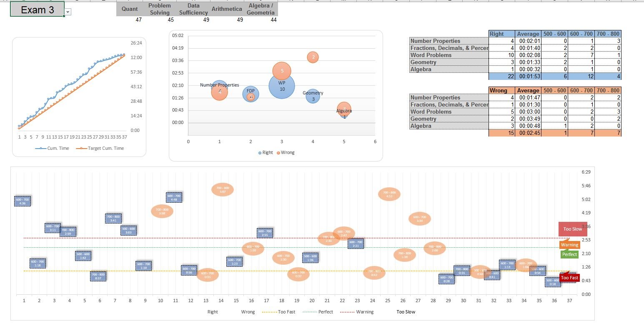Select the Wrong table average 00:02:45
The width and height of the screenshot is (644, 323).
point(528,133)
